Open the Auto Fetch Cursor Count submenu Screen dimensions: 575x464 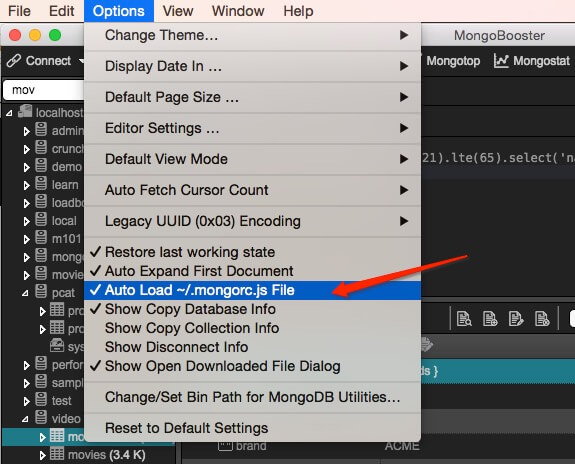(252, 190)
